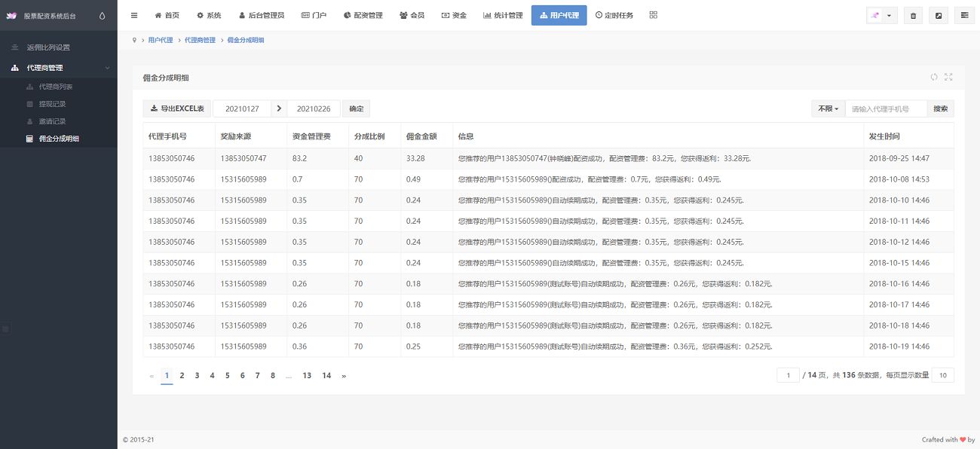
Task: Open the four-square grid icon after 定时任务
Action: pyautogui.click(x=653, y=15)
